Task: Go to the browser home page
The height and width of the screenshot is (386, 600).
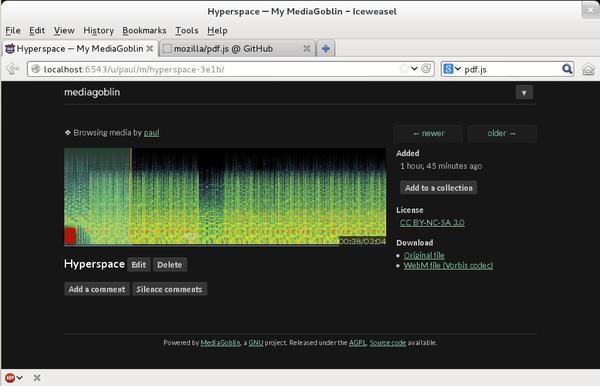Action: click(588, 69)
